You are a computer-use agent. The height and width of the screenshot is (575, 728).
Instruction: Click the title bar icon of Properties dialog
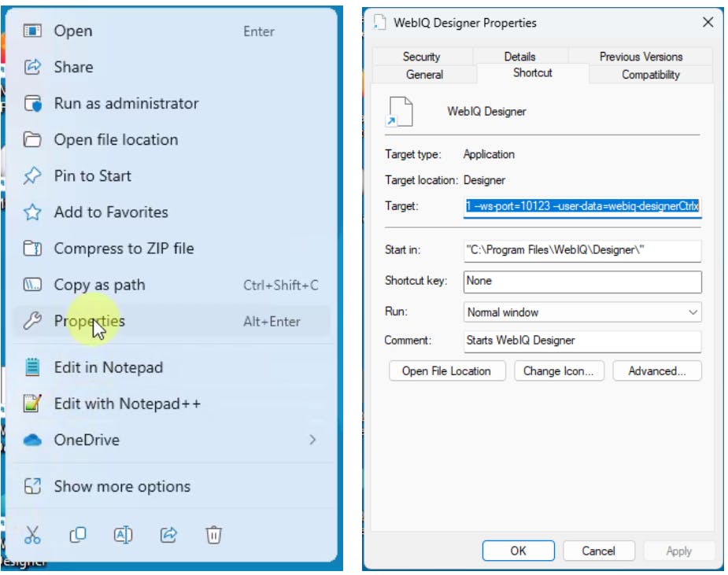pyautogui.click(x=380, y=22)
